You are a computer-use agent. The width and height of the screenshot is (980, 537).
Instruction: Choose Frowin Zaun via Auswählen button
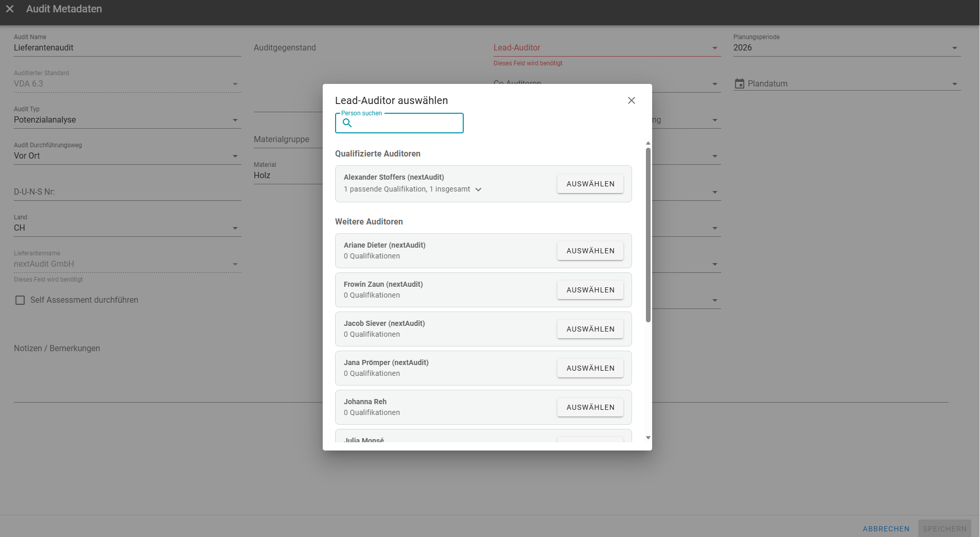(x=590, y=290)
